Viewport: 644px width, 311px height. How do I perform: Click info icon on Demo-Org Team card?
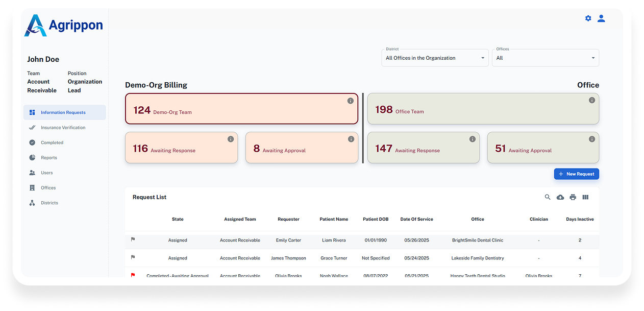[x=351, y=101]
